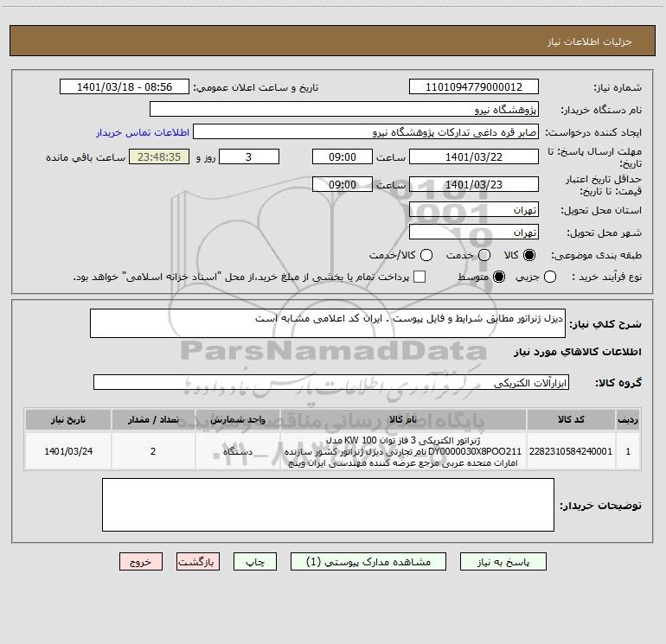The height and width of the screenshot is (644, 666).
Task: Click price validity date 1401/03/23
Action: [x=474, y=184]
